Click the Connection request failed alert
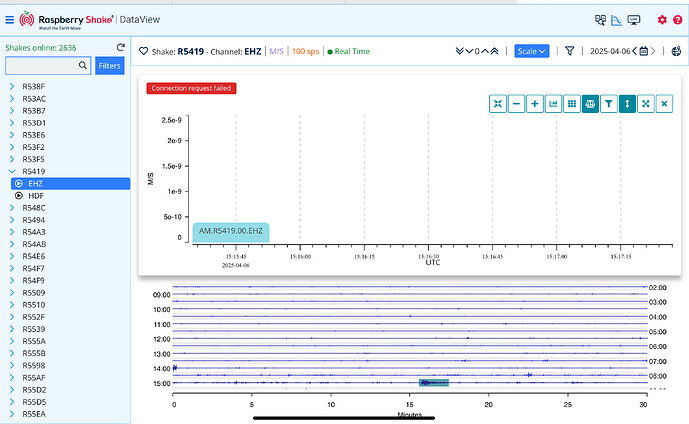The width and height of the screenshot is (689, 424). pyautogui.click(x=191, y=88)
